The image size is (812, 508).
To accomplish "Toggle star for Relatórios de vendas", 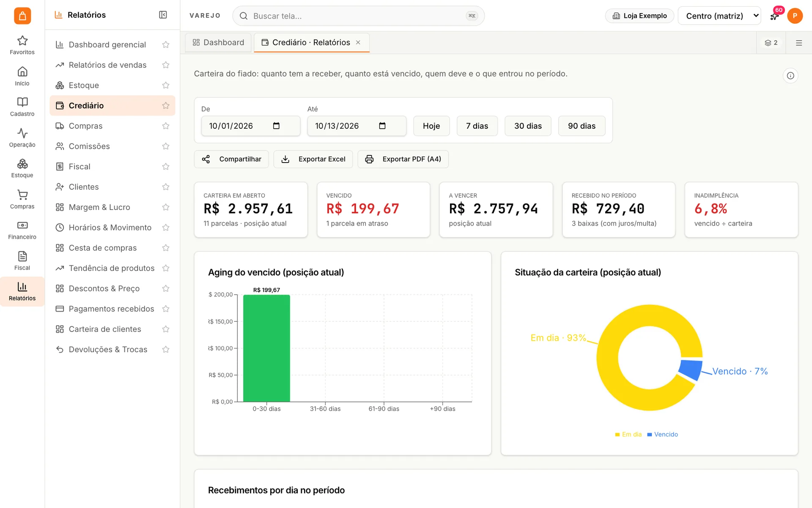I will click(x=166, y=65).
